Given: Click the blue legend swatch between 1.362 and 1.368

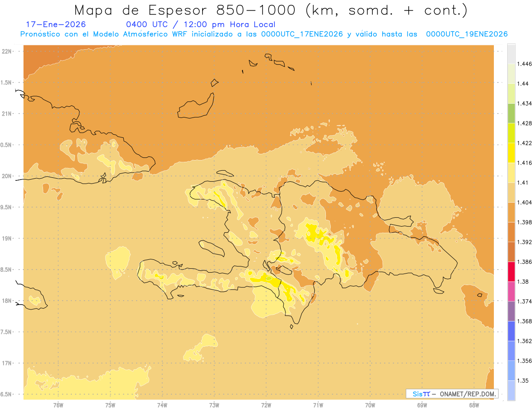Looking at the screenshot, I should tap(511, 331).
